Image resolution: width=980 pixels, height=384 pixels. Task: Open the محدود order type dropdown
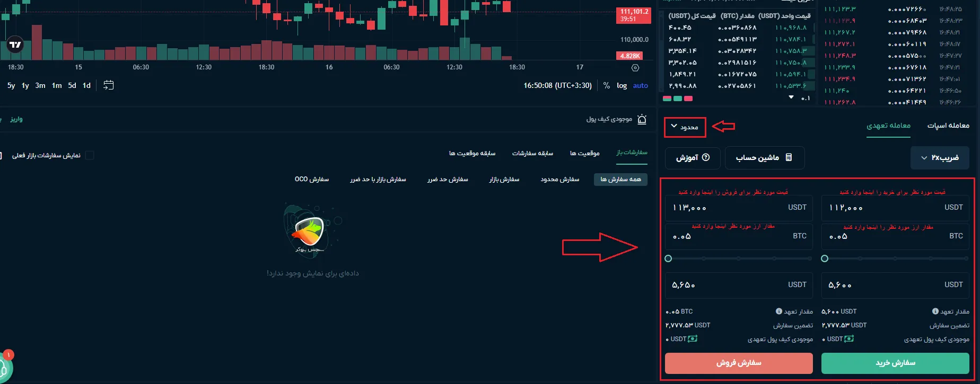pyautogui.click(x=685, y=127)
